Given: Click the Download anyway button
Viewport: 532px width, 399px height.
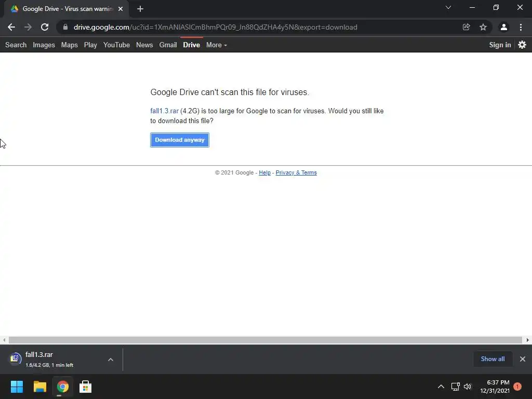Looking at the screenshot, I should 180,140.
